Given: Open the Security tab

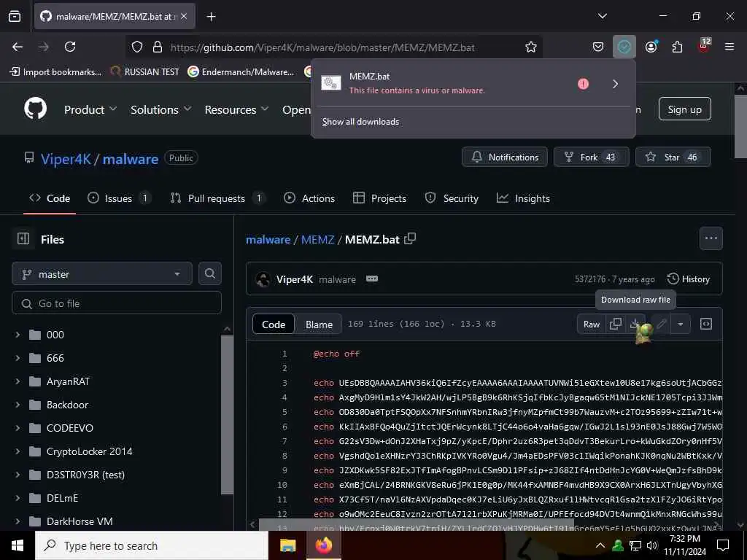Looking at the screenshot, I should 452,198.
